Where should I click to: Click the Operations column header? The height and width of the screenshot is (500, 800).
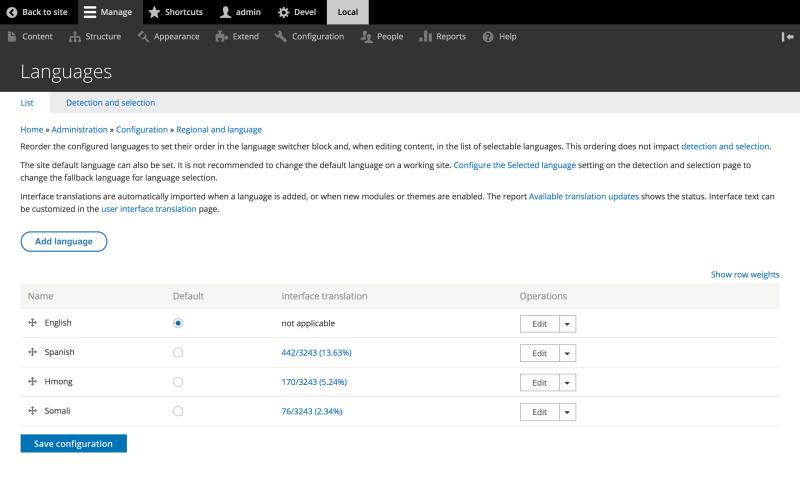543,296
